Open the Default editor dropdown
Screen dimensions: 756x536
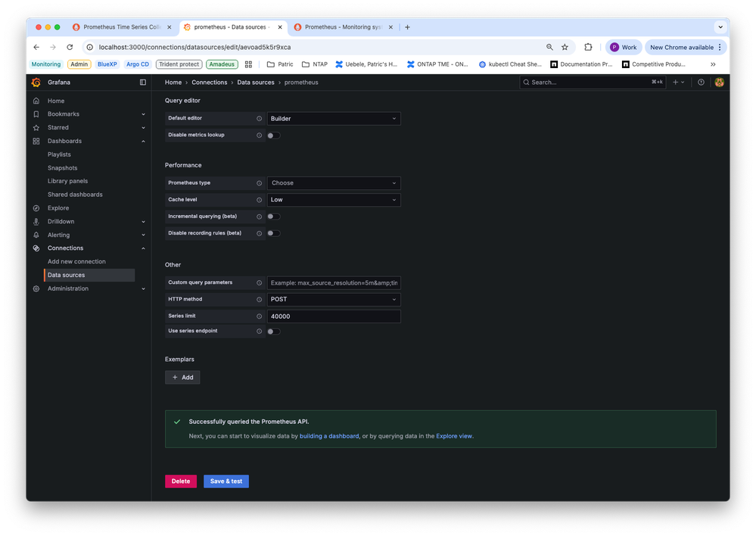pyautogui.click(x=334, y=119)
